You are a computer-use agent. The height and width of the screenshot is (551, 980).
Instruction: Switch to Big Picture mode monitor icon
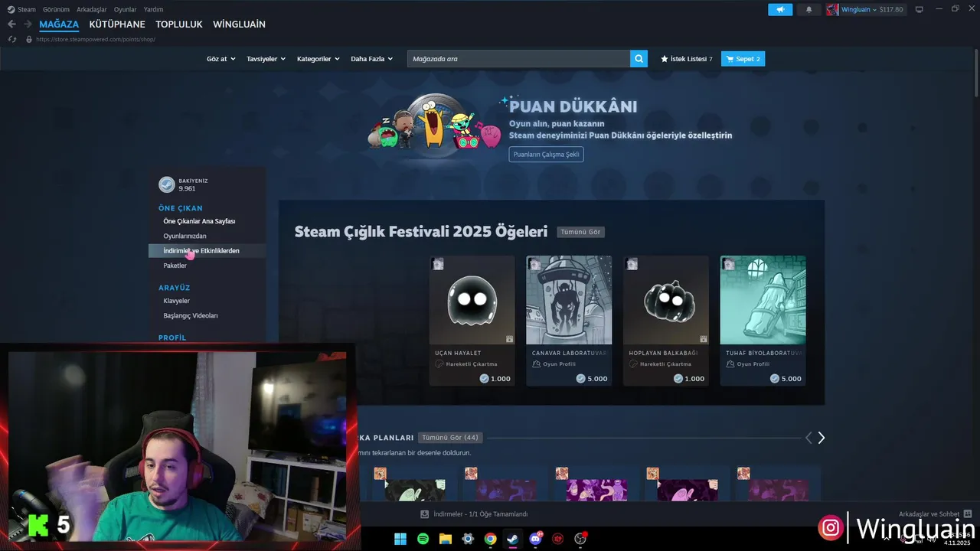pos(920,9)
